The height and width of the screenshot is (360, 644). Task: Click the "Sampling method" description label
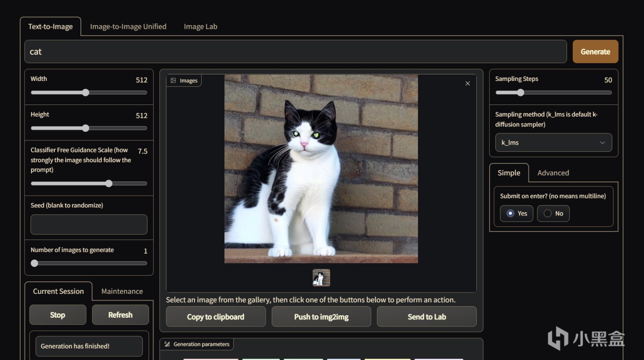546,119
